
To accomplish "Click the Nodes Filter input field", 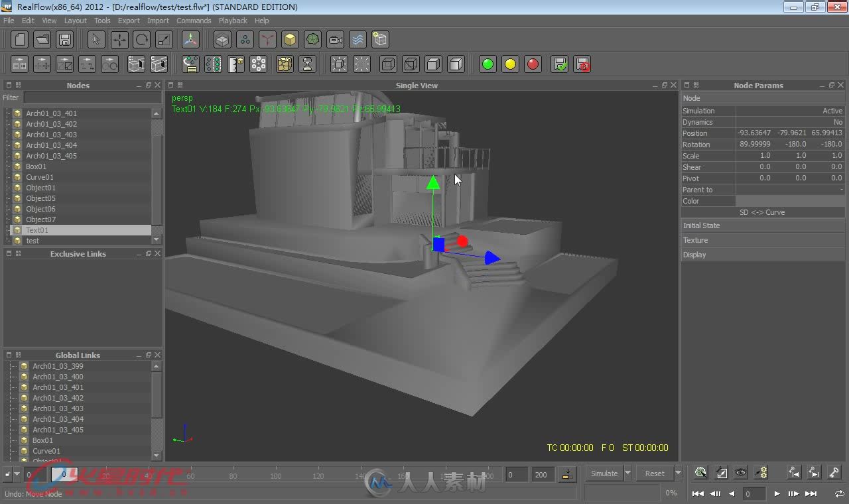I will pos(92,97).
